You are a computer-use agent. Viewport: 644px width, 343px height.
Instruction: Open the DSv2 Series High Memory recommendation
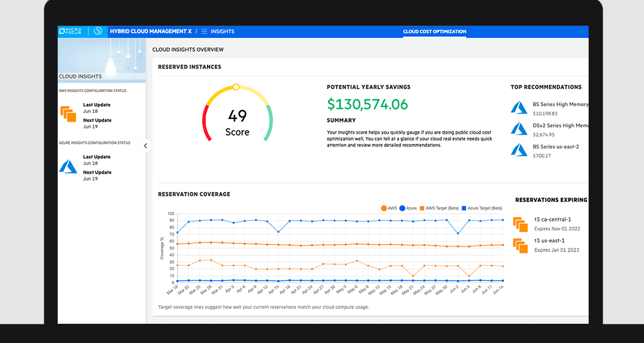[x=560, y=126]
